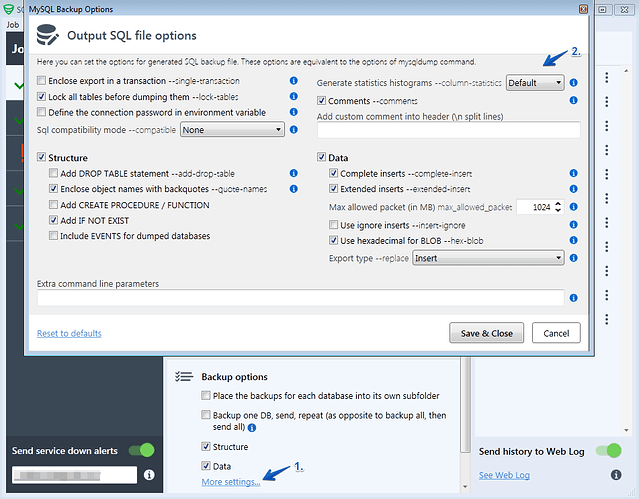Click Max allowed packet value field
The width and height of the screenshot is (639, 499).
point(535,207)
